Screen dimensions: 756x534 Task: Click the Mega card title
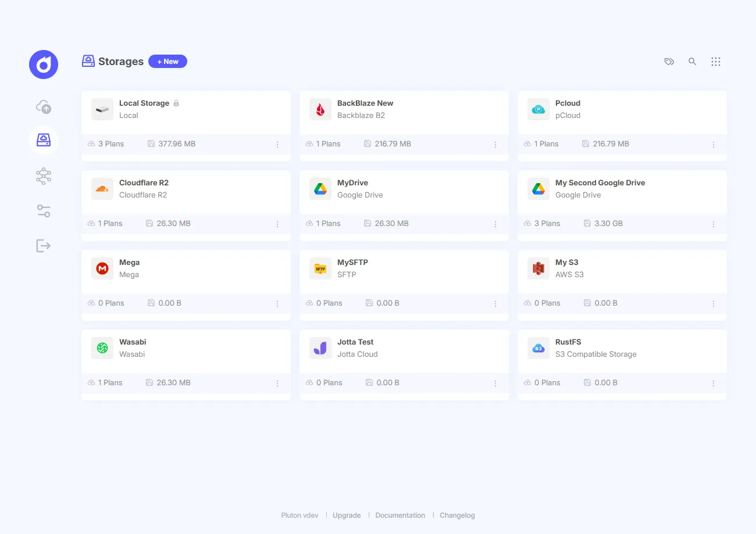click(x=129, y=262)
